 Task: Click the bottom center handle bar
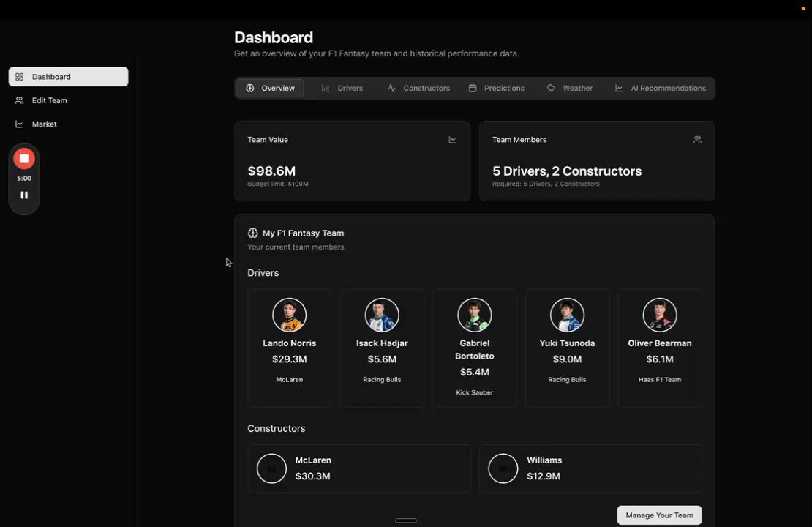pyautogui.click(x=406, y=520)
